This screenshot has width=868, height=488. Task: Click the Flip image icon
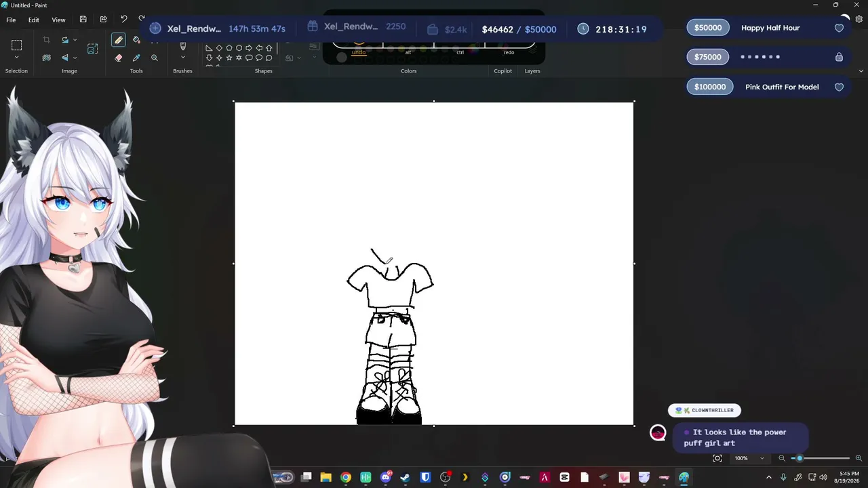(x=65, y=58)
